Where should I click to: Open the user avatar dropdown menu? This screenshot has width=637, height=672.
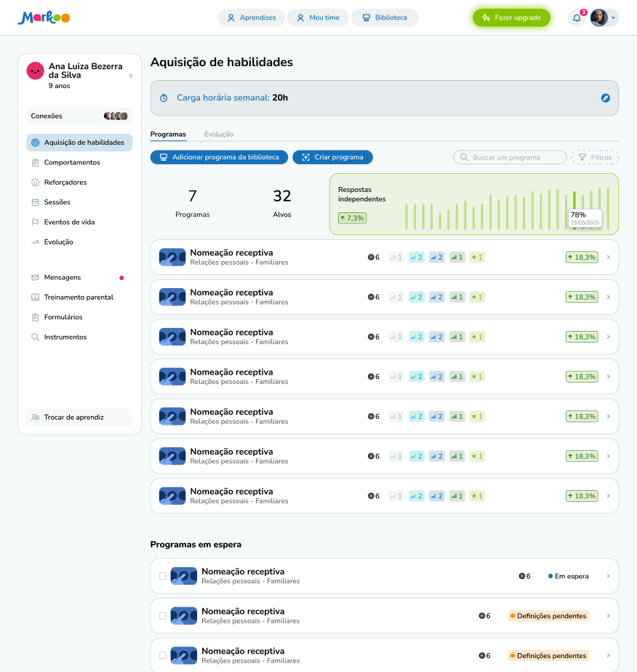(x=604, y=18)
